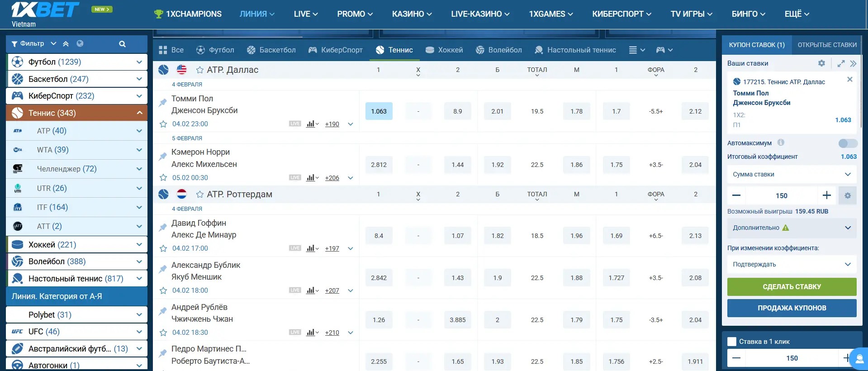Expand the bet slip to full view

[x=841, y=63]
